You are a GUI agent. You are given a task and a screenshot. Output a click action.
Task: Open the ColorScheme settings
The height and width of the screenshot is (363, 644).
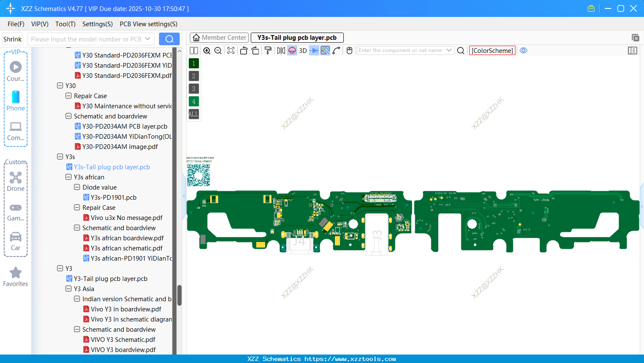(x=492, y=50)
